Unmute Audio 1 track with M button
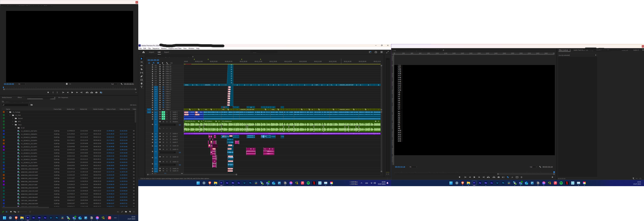The width and height of the screenshot is (644, 221). tap(163, 112)
